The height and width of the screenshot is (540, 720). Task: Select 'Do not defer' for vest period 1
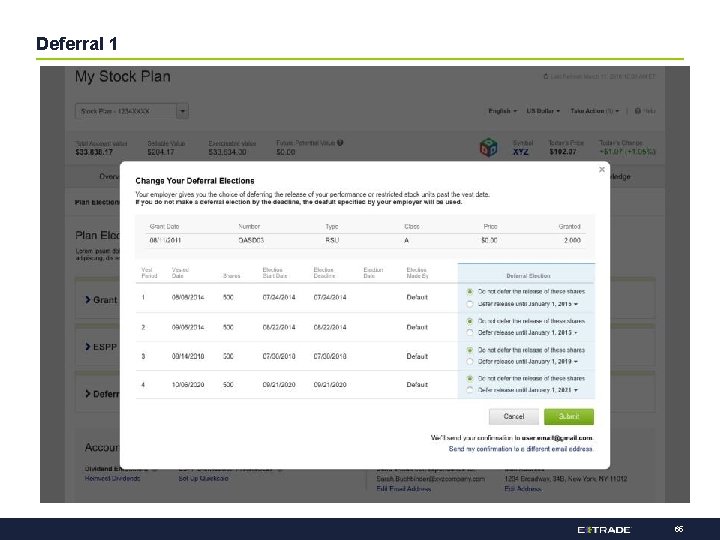(469, 292)
